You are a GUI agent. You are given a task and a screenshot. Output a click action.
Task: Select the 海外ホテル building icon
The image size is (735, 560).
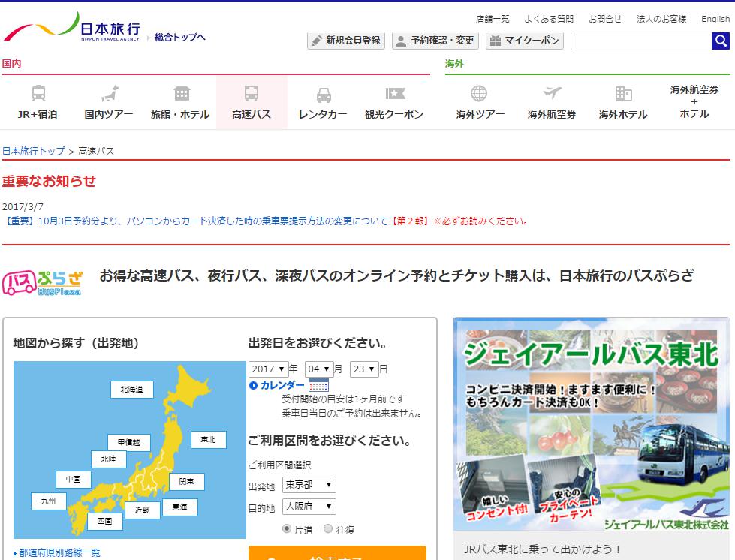click(623, 93)
